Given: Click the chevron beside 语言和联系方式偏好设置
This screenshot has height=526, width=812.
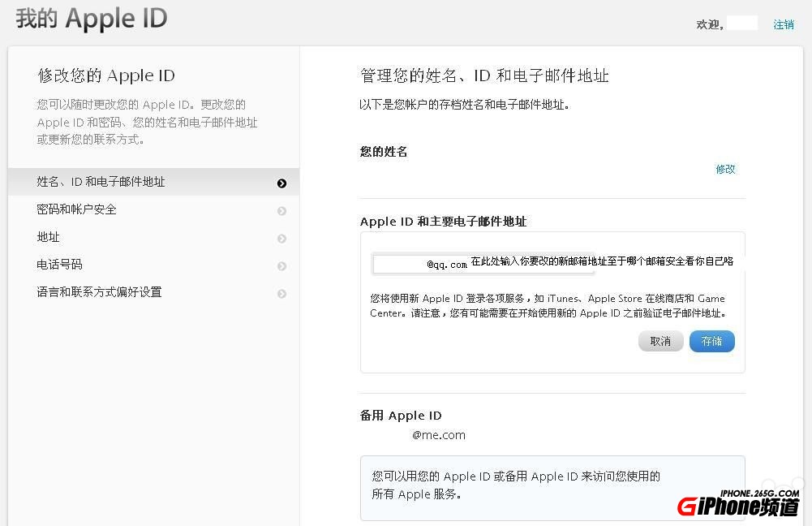Looking at the screenshot, I should tap(281, 291).
